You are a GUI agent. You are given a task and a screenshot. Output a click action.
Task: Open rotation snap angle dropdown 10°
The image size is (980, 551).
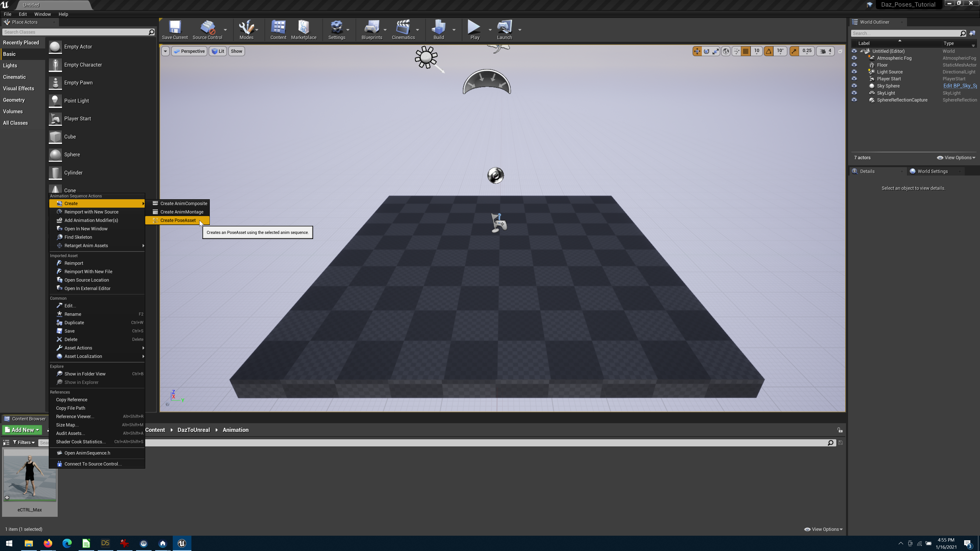pos(780,51)
